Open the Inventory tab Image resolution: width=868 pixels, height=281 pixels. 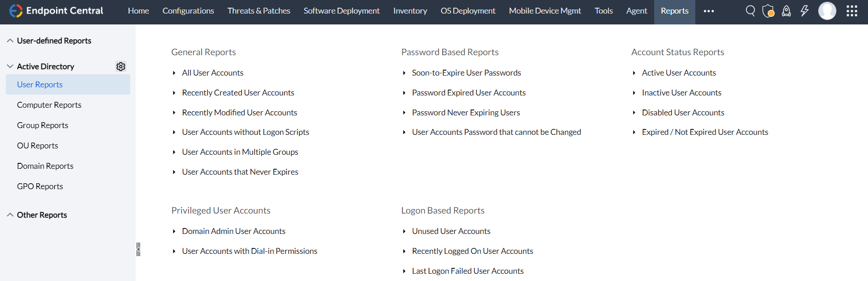pyautogui.click(x=410, y=11)
